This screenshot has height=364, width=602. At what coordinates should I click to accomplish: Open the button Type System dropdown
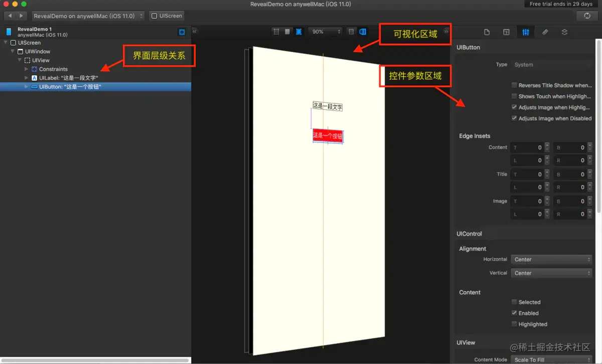pos(552,65)
